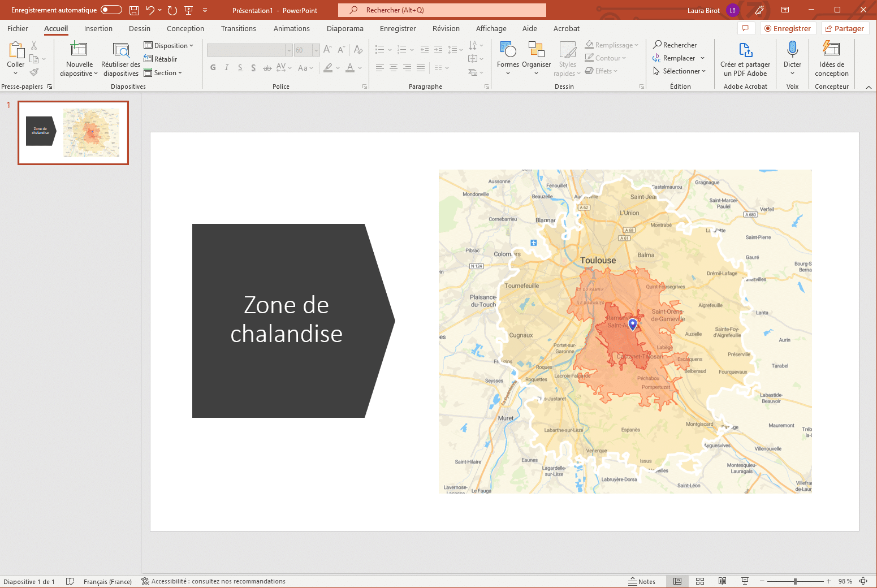Click the Notes button in status bar

tap(642, 581)
